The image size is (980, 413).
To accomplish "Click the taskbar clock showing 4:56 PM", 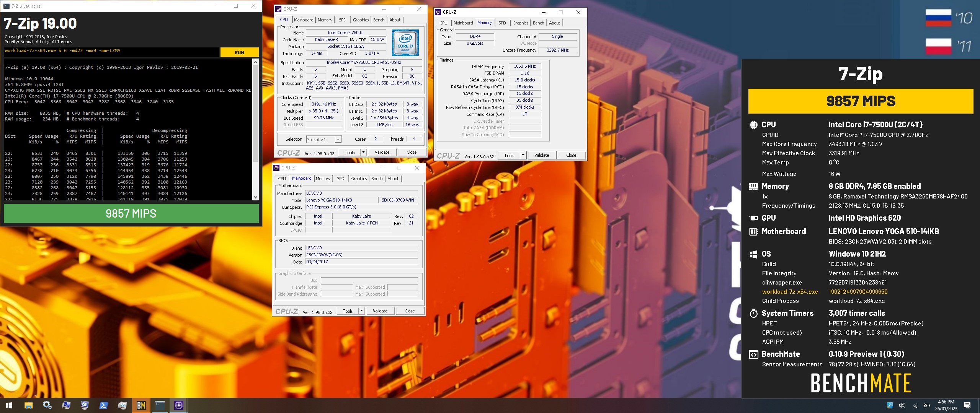I will (946, 405).
